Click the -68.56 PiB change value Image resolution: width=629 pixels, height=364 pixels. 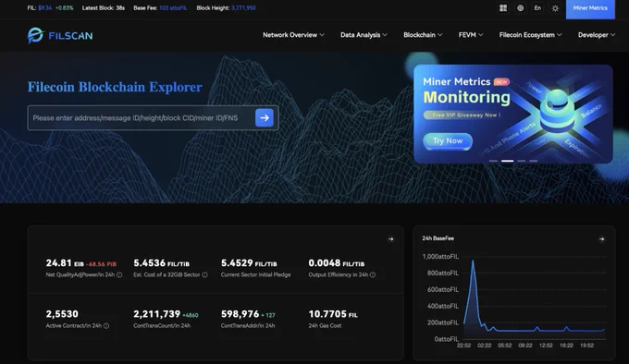[x=101, y=264]
